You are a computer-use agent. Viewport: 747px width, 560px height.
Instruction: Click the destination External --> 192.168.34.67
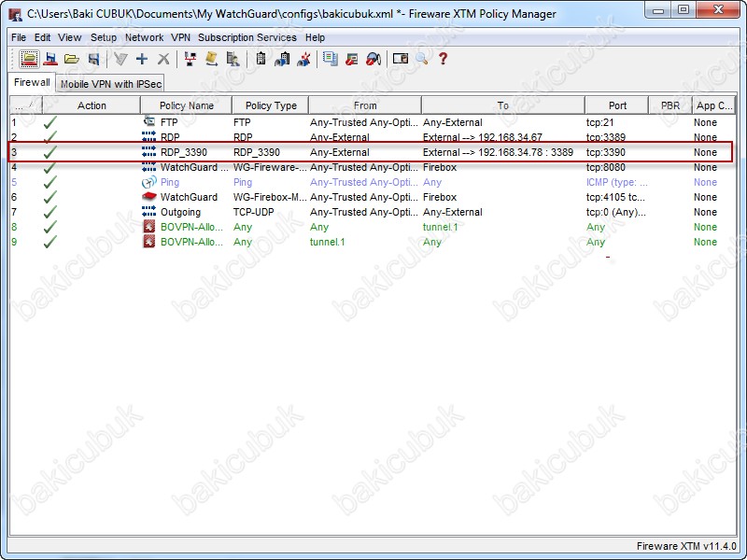tap(483, 137)
